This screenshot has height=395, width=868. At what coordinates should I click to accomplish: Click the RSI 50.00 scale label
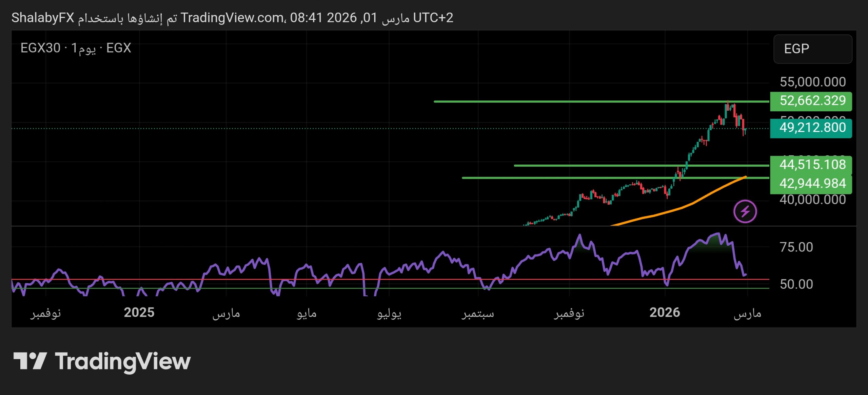796,284
